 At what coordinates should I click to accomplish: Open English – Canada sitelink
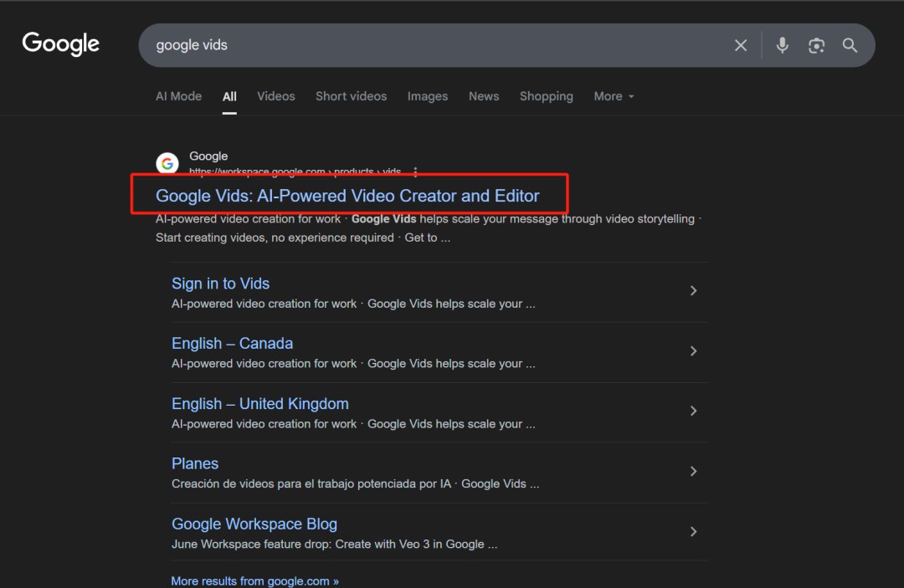(233, 343)
